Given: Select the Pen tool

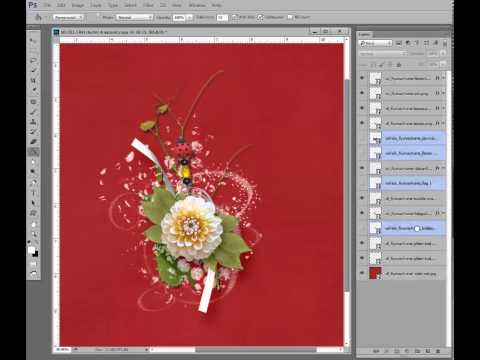Looking at the screenshot, I should click(33, 183).
